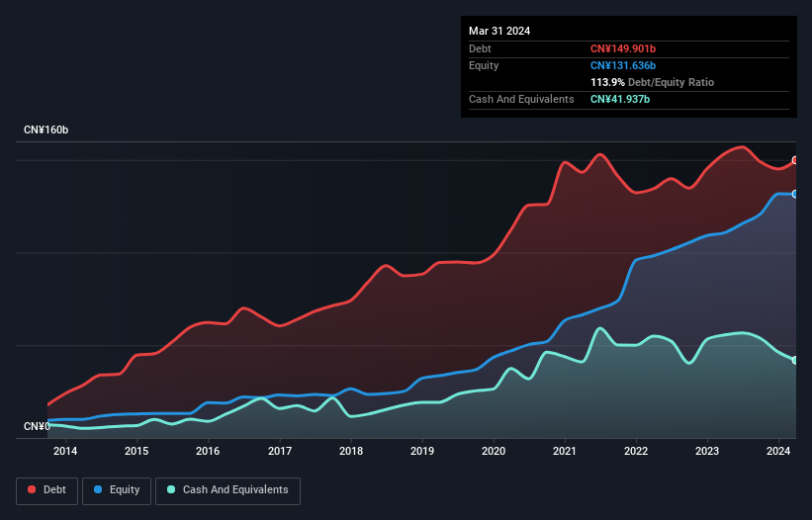The height and width of the screenshot is (520, 812).
Task: Click the 2017 x-axis label
Action: [280, 451]
